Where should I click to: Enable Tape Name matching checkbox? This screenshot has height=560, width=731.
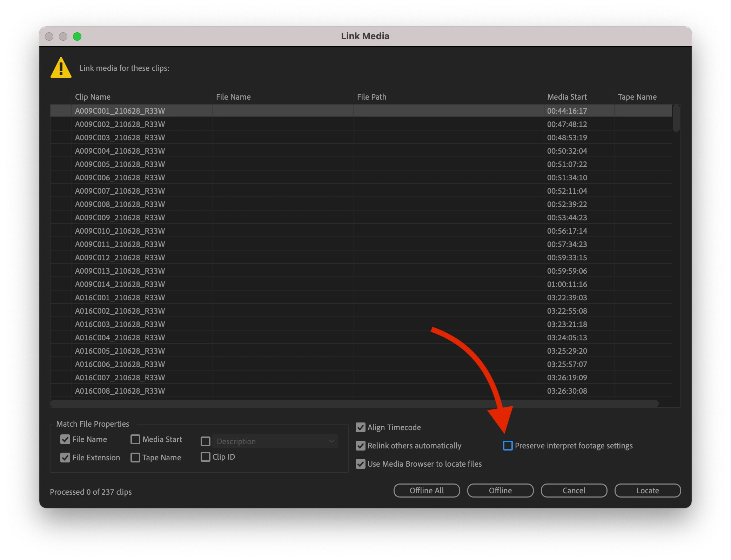[x=135, y=458]
